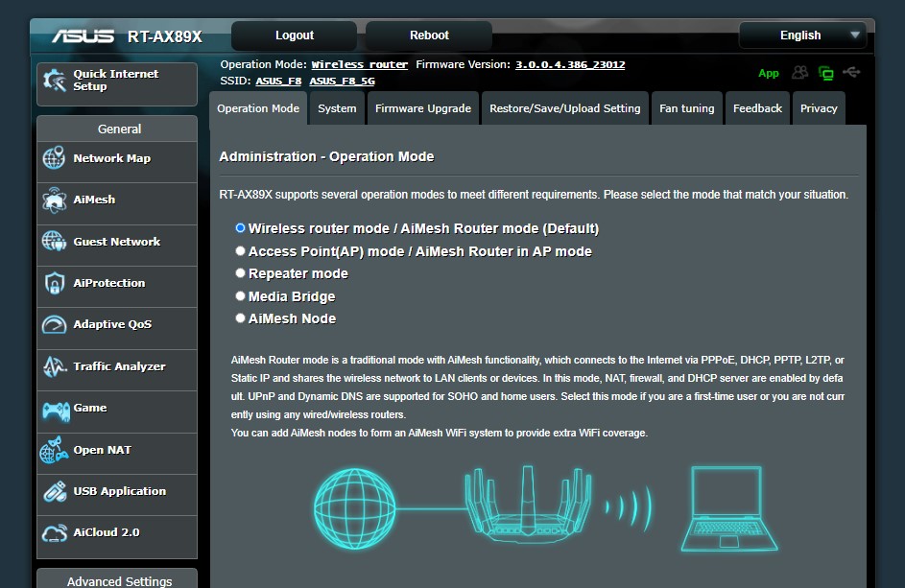The height and width of the screenshot is (588, 905).
Task: Click the Reboot button
Action: pyautogui.click(x=429, y=35)
